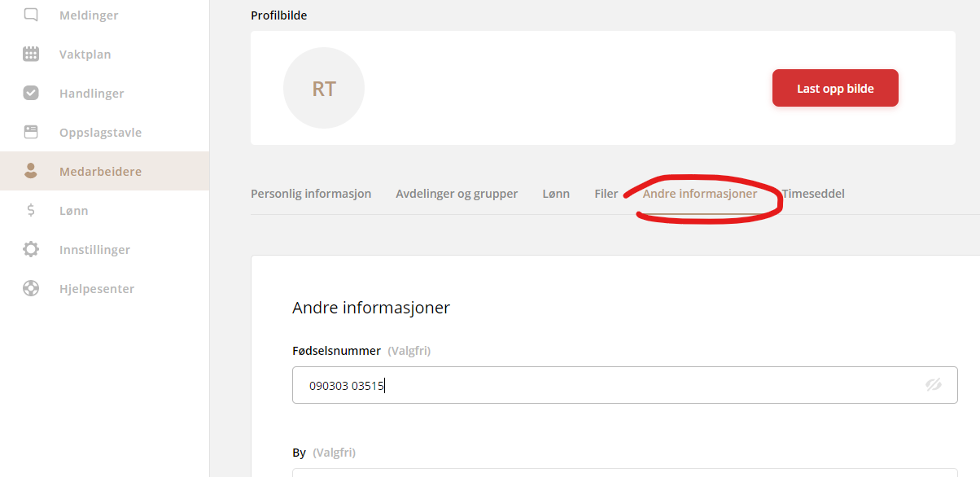Image resolution: width=980 pixels, height=477 pixels.
Task: Go to the Timeseddel tab
Action: pos(813,194)
